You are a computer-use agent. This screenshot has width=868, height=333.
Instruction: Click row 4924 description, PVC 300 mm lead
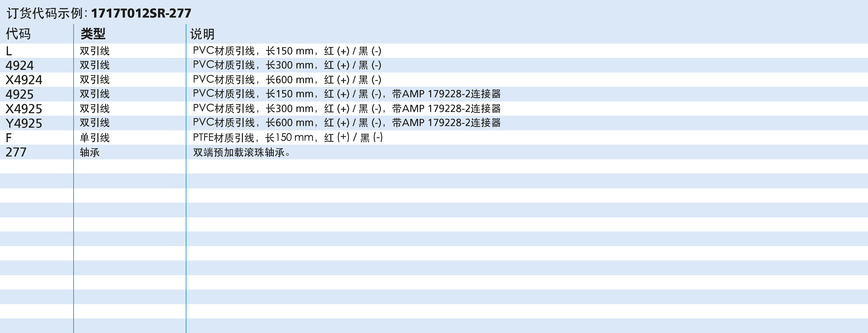pos(287,65)
